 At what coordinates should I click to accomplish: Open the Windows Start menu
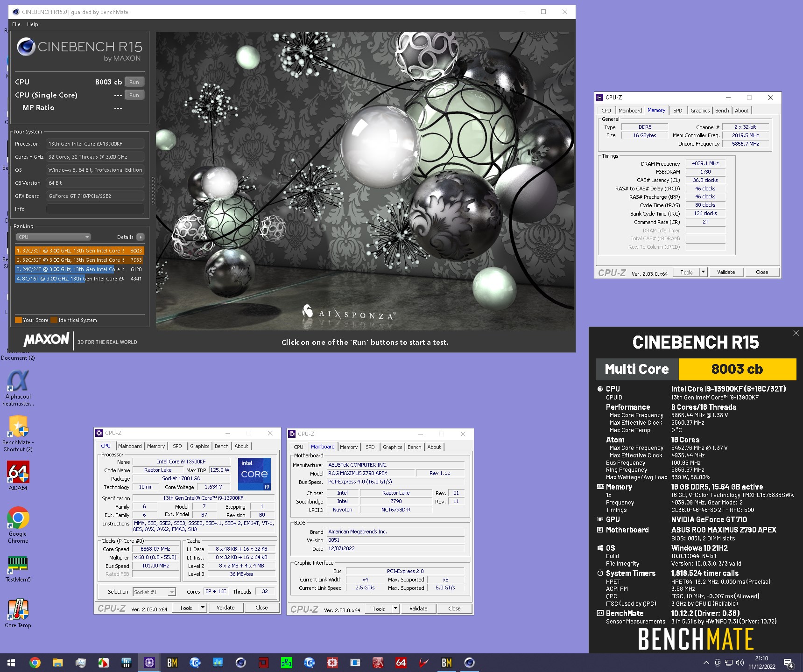(11, 663)
